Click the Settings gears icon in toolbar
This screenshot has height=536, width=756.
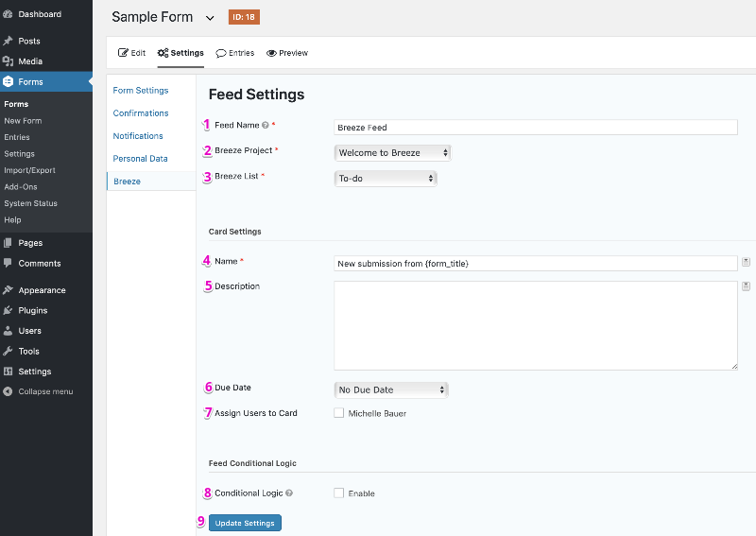[x=163, y=53]
